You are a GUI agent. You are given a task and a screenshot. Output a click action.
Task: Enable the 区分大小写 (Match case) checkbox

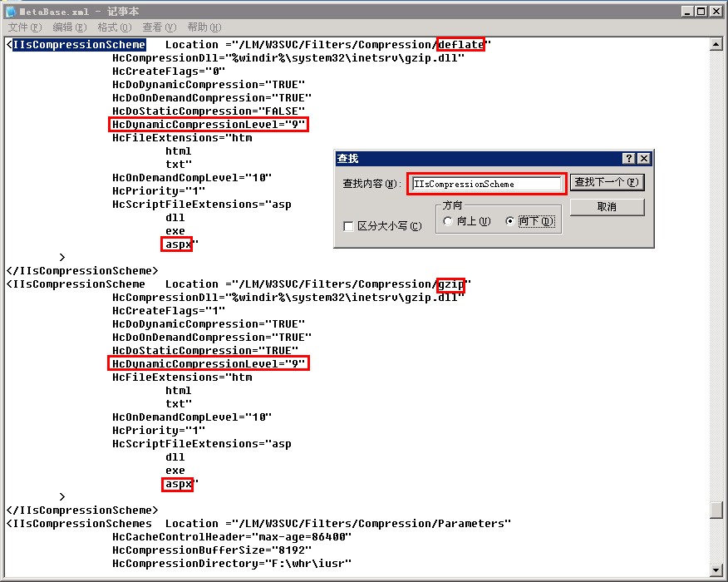pyautogui.click(x=348, y=226)
